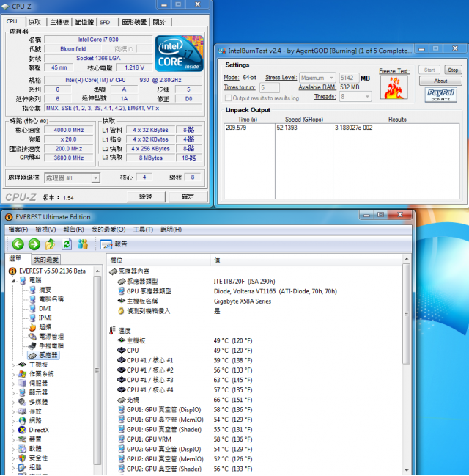Click the 多媒體 multimedia tree icon
Image resolution: width=469 pixels, height=476 pixels.
[x=22, y=402]
